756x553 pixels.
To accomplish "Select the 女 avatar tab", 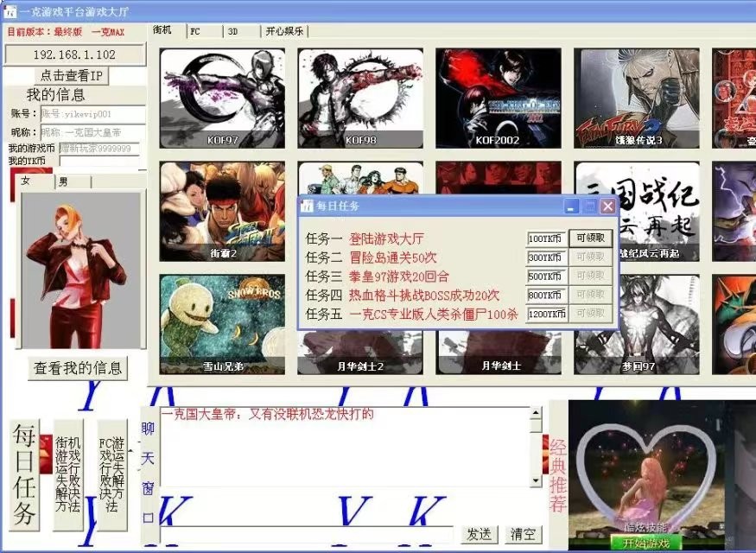I will point(34,181).
